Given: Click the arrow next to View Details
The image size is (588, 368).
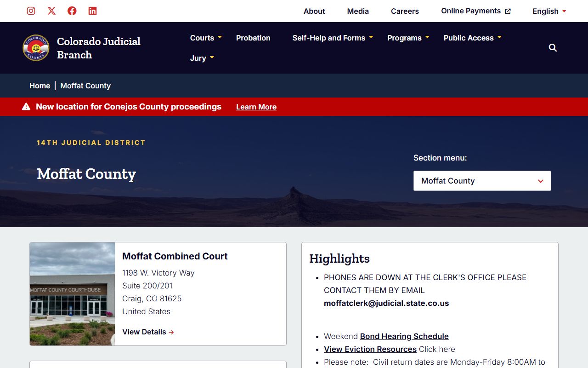Looking at the screenshot, I should pyautogui.click(x=171, y=332).
